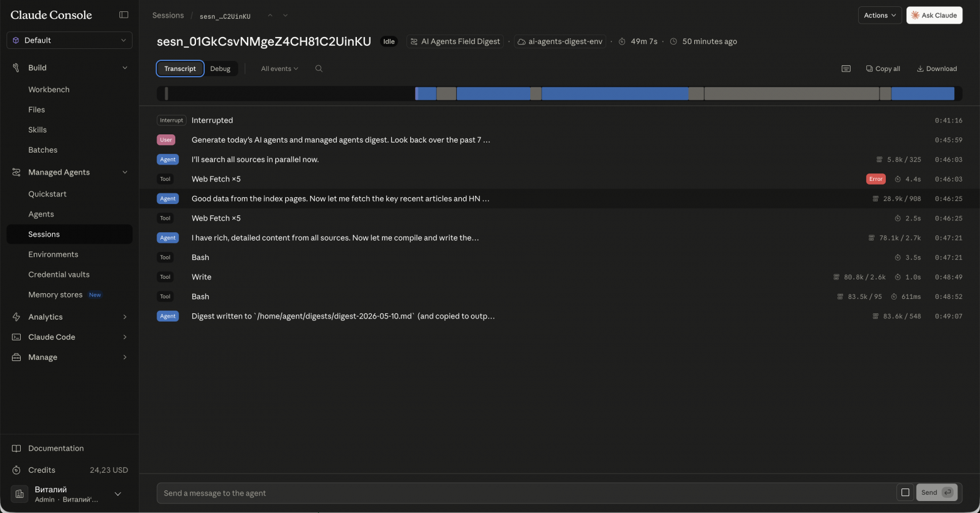
Task: Select Sessions in the sidebar
Action: point(69,234)
